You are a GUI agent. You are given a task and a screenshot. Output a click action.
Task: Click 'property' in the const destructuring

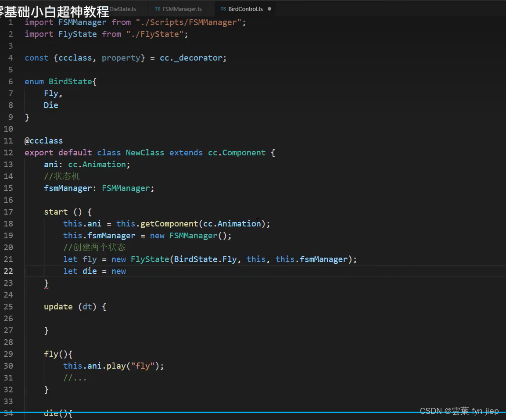tap(121, 58)
